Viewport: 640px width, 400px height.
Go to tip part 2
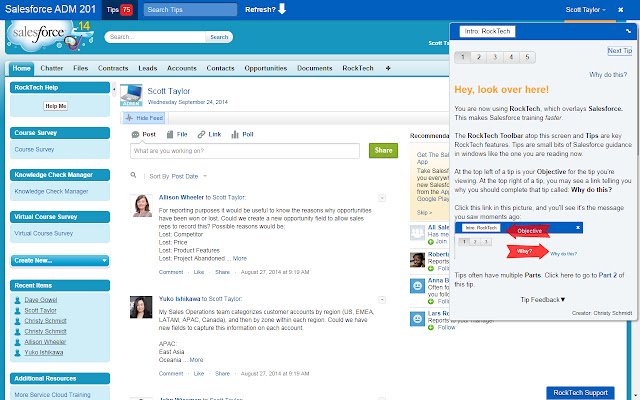pyautogui.click(x=479, y=57)
